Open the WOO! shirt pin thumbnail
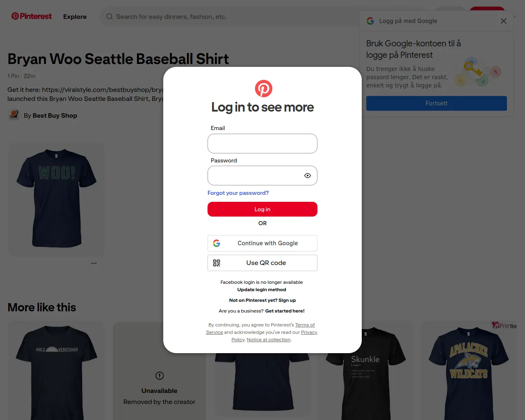This screenshot has height=420, width=525. tap(57, 200)
